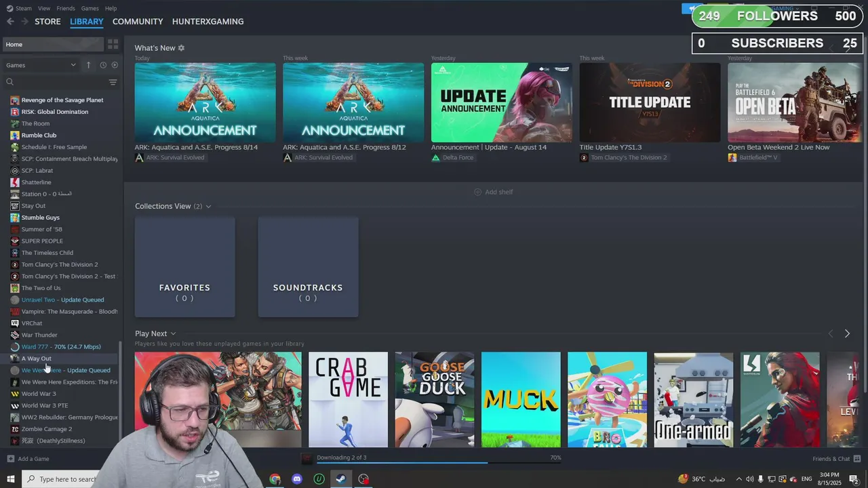This screenshot has height=488, width=868.
Task: Click the screen recorder taskbar icon
Action: (x=363, y=479)
